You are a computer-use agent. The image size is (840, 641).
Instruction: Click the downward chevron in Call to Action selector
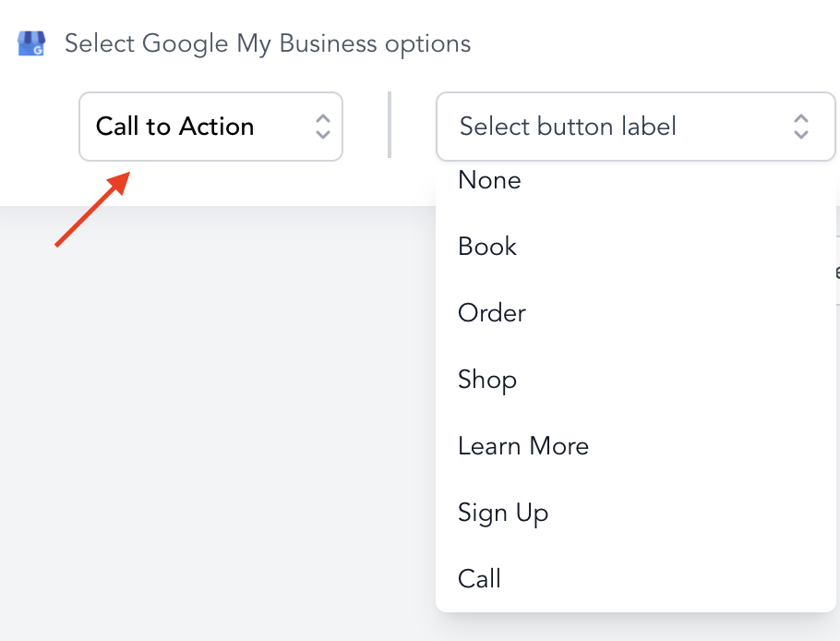click(x=323, y=134)
